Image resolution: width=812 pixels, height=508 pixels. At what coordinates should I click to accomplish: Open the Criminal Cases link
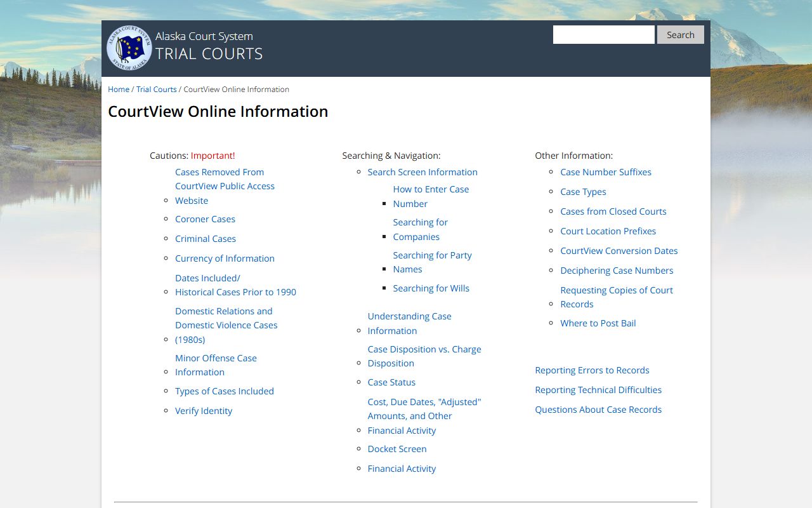tap(206, 239)
